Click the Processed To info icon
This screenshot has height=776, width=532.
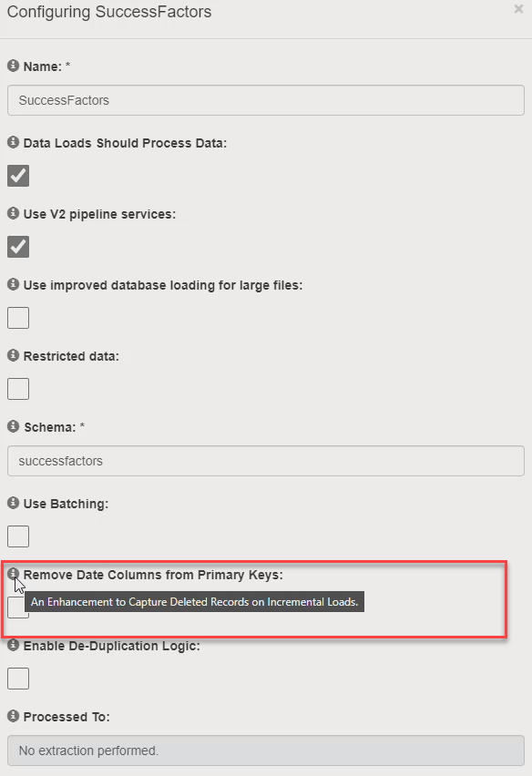tap(14, 716)
